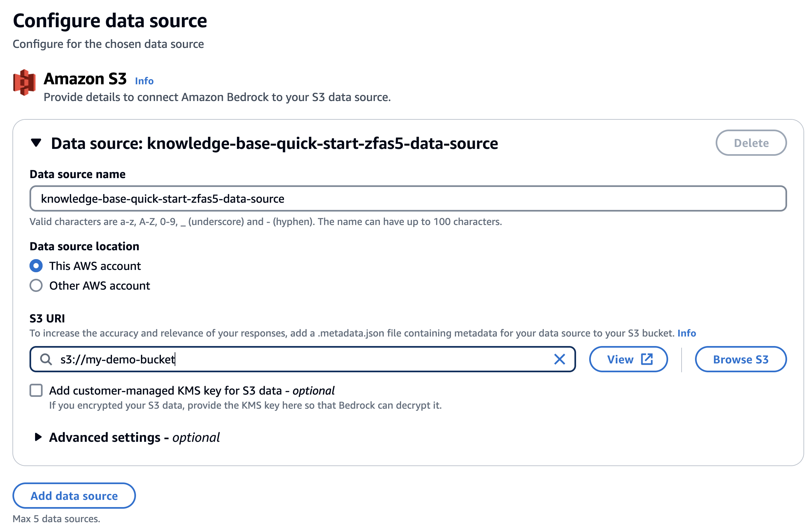
Task: Open the Info link beside Amazon S3
Action: tap(144, 81)
